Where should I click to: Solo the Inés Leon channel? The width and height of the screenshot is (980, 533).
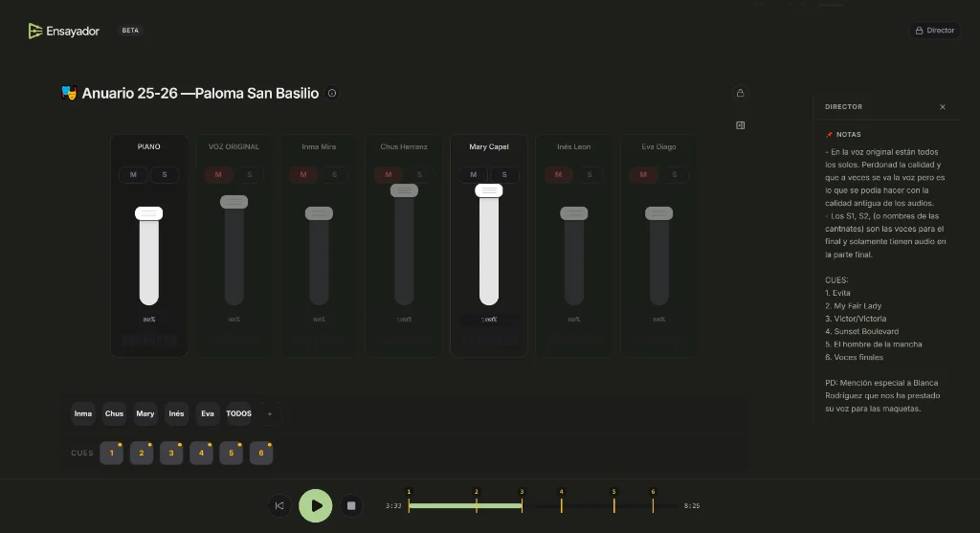[590, 175]
